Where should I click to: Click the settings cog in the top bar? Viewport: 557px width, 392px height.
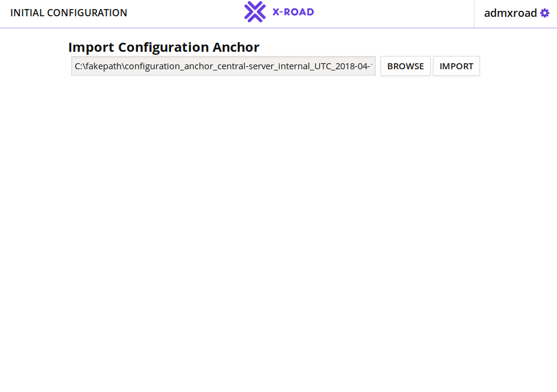544,13
